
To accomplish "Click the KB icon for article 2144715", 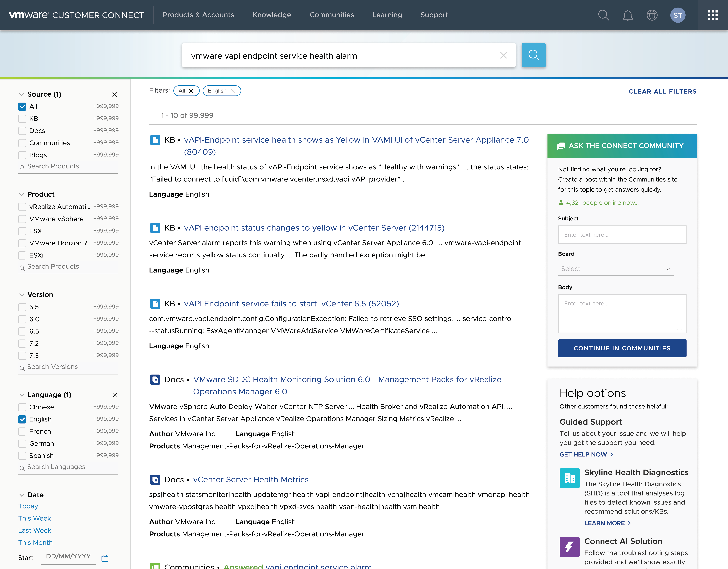I will point(155,228).
